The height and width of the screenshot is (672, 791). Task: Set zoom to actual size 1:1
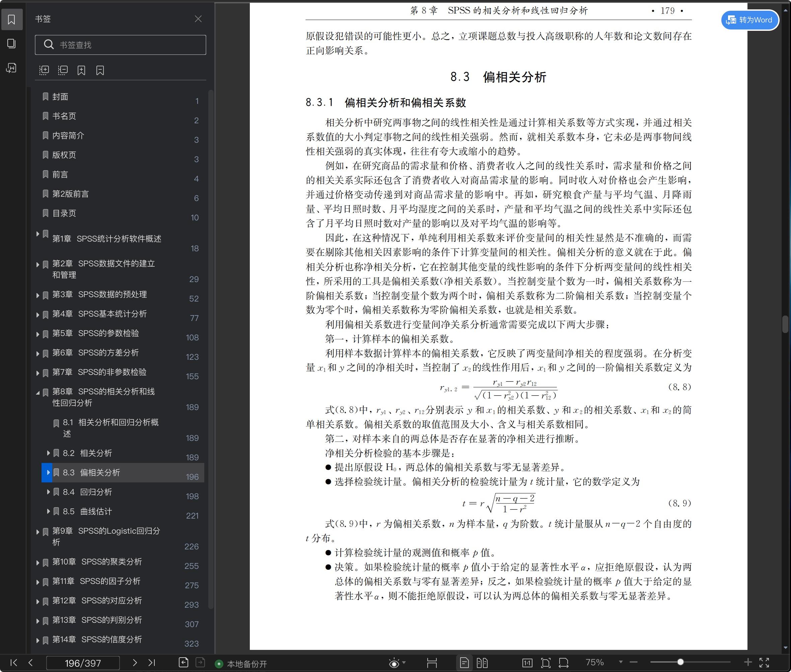527,663
